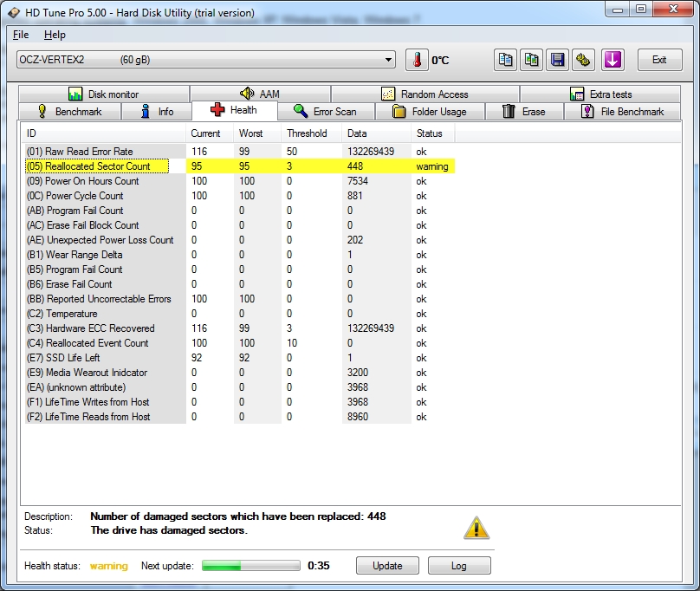The width and height of the screenshot is (700, 591).
Task: Select the (E9) Media Wearout Indicator row
Action: coord(240,373)
